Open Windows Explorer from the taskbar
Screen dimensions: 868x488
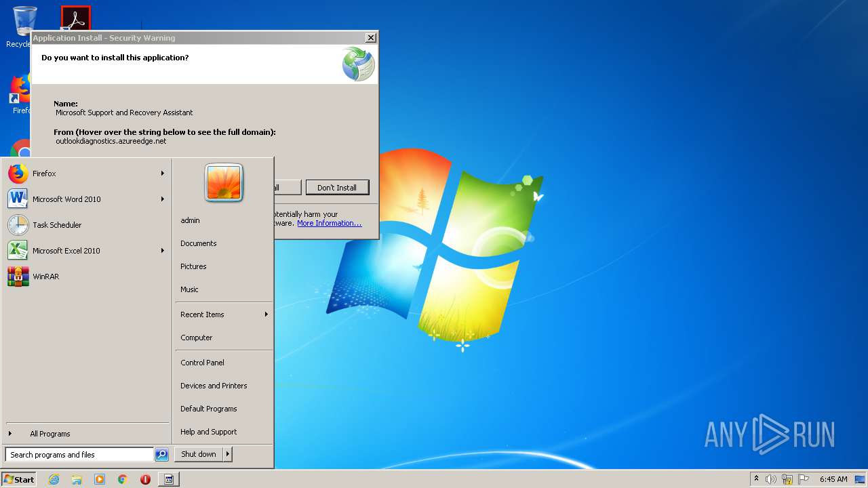click(77, 479)
